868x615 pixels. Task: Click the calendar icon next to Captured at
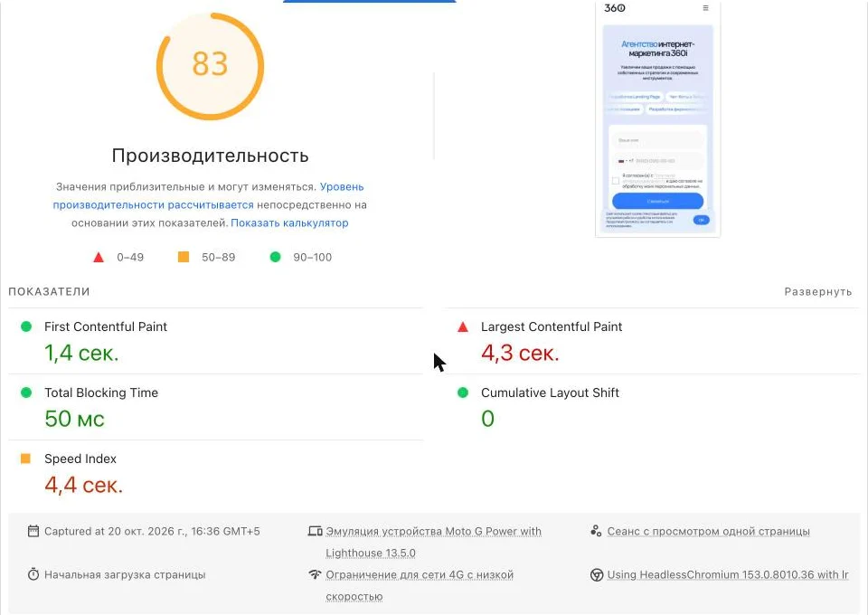pyautogui.click(x=33, y=531)
